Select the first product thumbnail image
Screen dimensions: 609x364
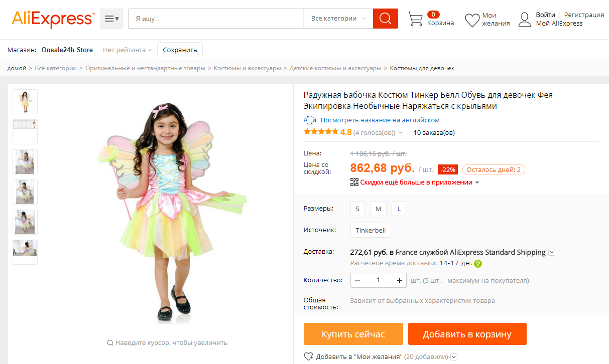(x=25, y=102)
